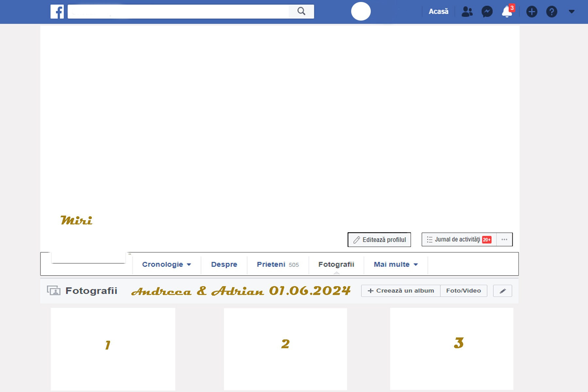The width and height of the screenshot is (588, 392).
Task: Open the Facebook home logo
Action: (58, 11)
